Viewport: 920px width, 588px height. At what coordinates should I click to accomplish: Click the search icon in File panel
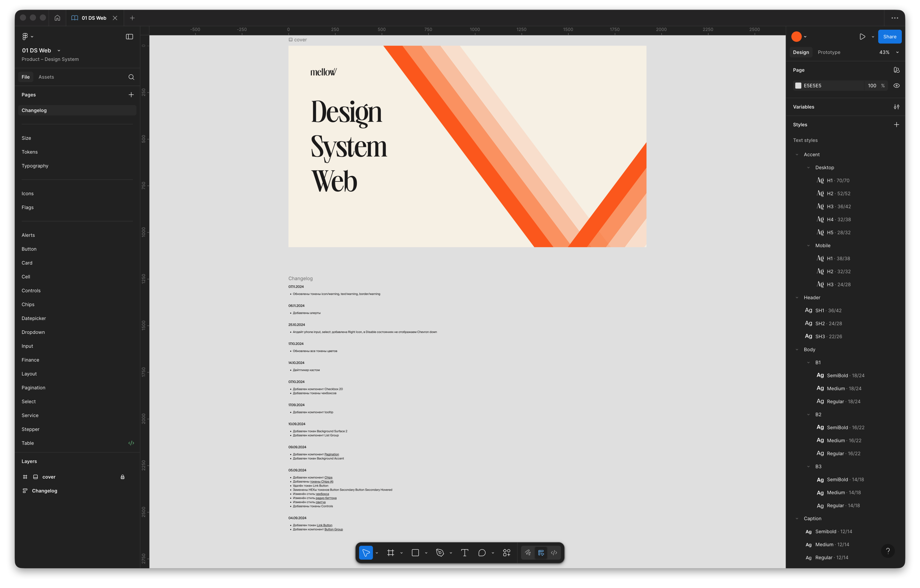point(131,77)
